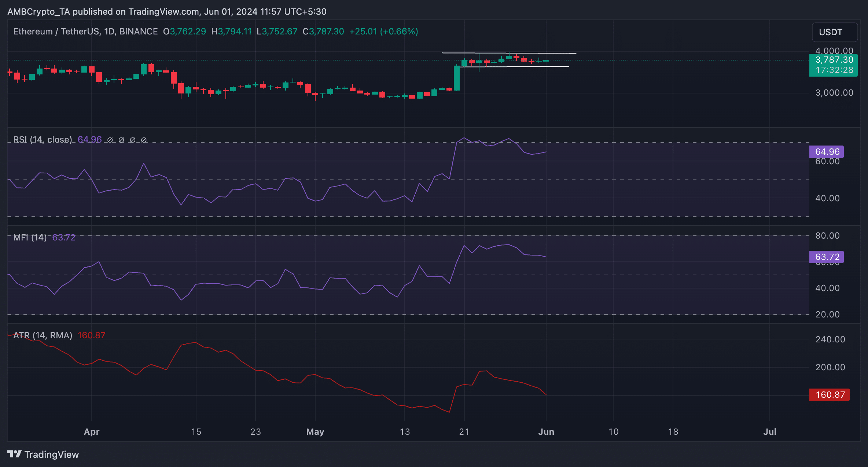Click the 40.00 label on RSI axis

tap(827, 198)
